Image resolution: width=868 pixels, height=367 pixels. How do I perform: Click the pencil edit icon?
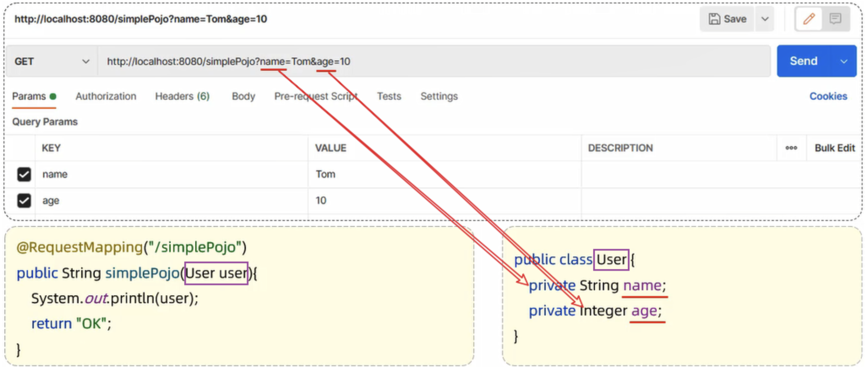809,19
